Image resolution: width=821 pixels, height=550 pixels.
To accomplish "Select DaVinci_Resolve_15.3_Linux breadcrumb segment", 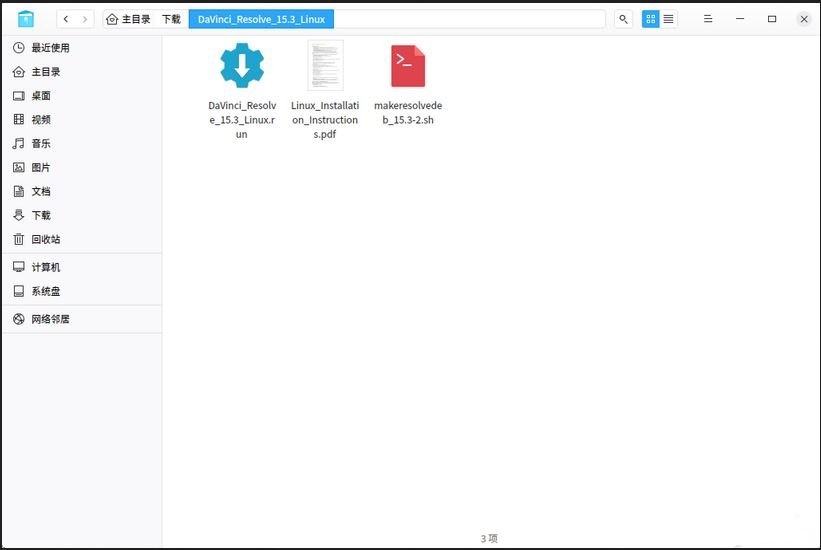I will click(x=261, y=19).
